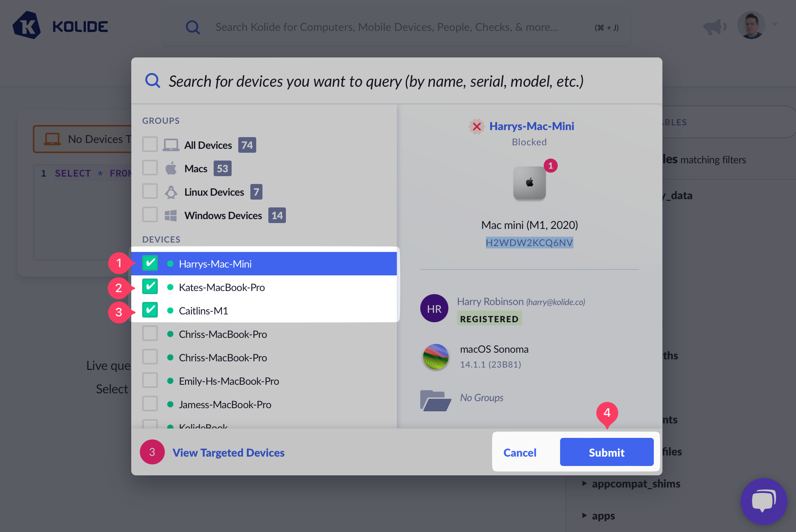Click the Kolide logo icon

click(x=27, y=26)
